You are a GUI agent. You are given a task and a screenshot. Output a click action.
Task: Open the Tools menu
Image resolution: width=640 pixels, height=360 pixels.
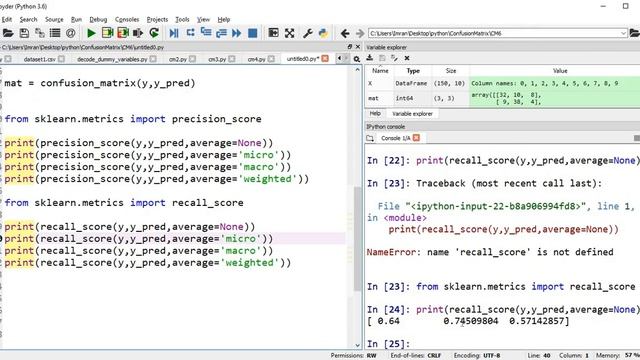coord(182,19)
